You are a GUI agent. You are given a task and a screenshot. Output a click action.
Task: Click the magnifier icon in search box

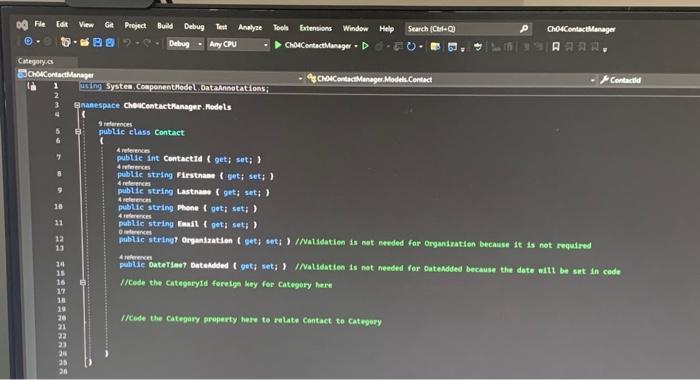(524, 29)
